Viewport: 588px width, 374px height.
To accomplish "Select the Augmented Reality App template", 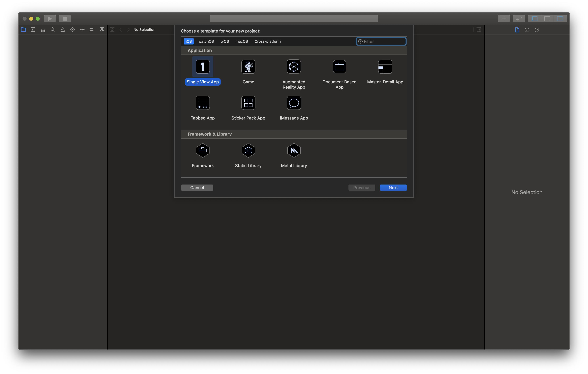I will (x=294, y=74).
